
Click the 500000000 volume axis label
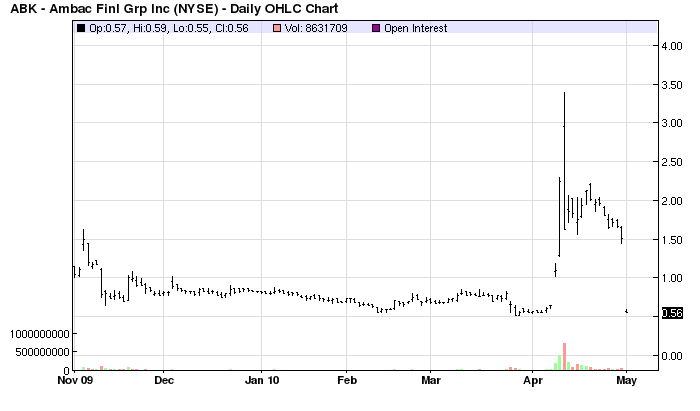(x=42, y=352)
